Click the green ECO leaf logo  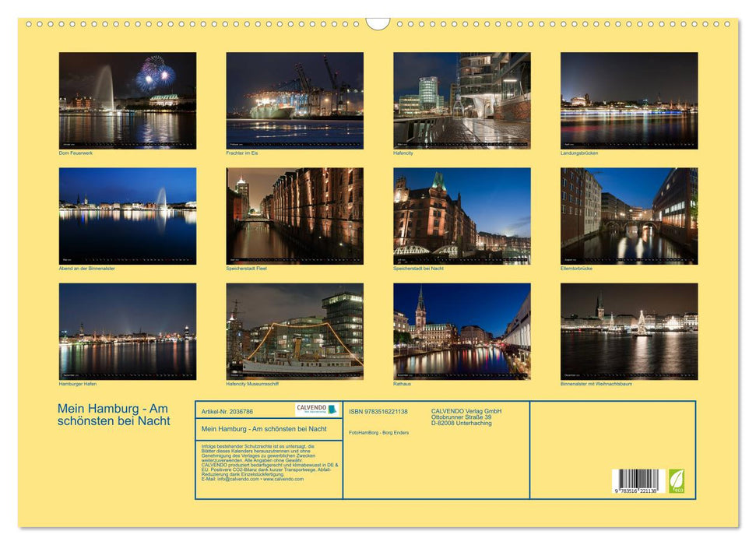[678, 482]
